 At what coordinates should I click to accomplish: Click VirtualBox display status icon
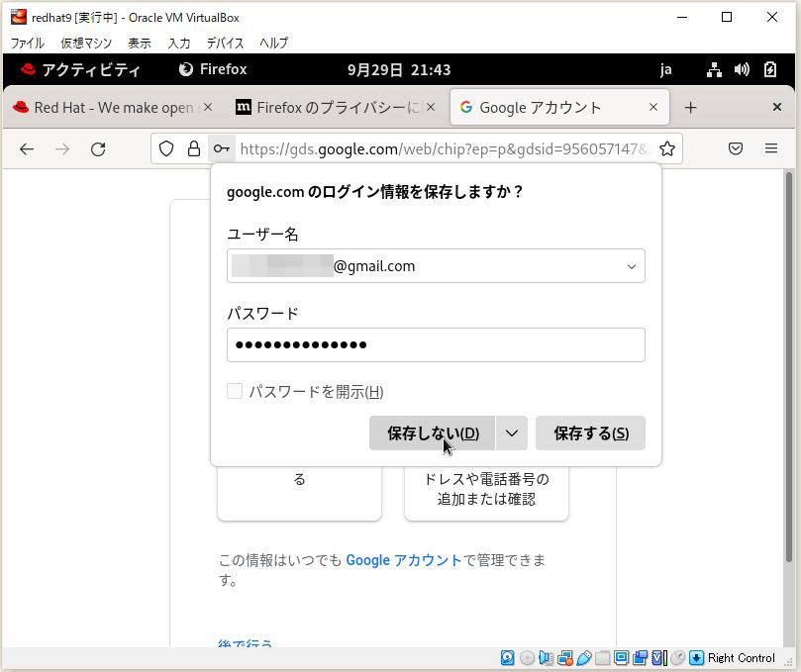point(621,658)
